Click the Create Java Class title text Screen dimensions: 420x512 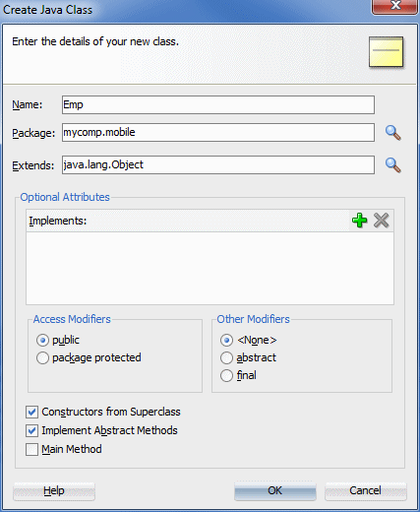[48, 10]
